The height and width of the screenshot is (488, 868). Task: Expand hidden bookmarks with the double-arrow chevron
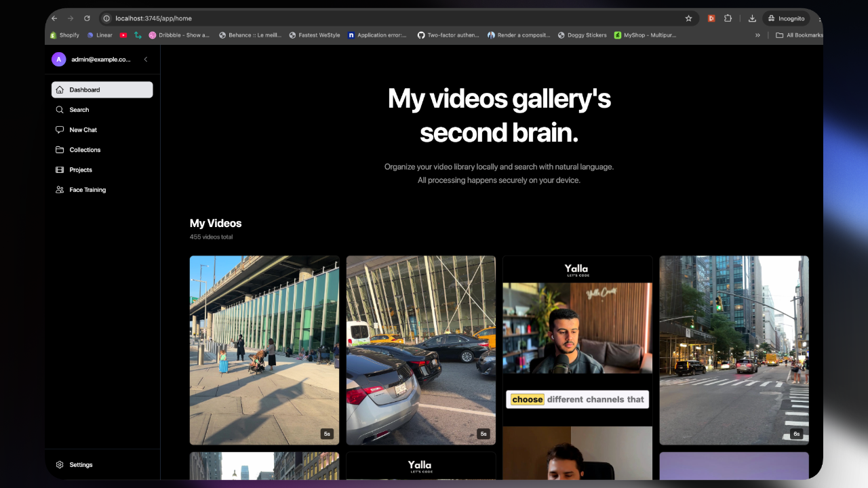click(x=757, y=35)
